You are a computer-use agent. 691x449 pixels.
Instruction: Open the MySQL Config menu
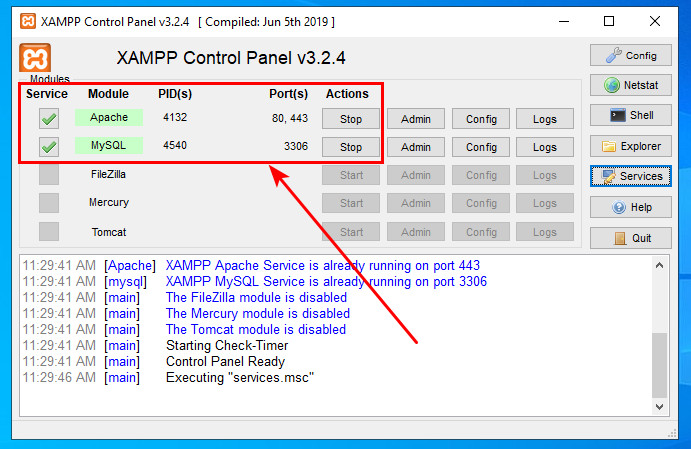tap(481, 147)
